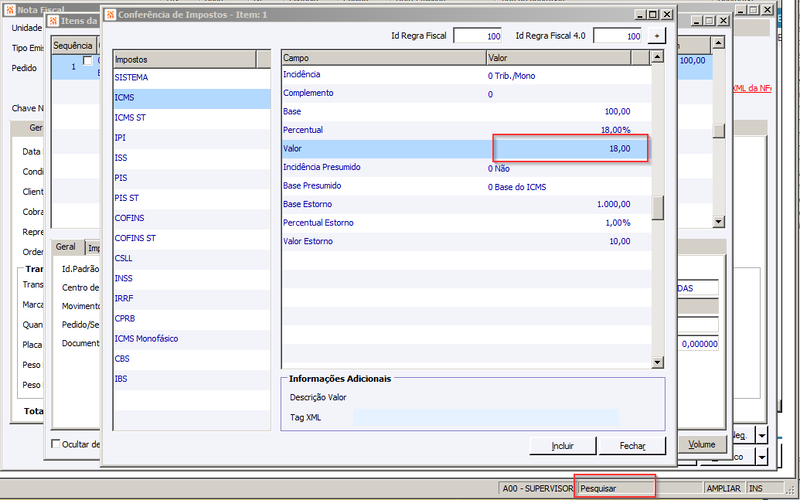Image resolution: width=800 pixels, height=500 pixels.
Task: Click the Nota Fiscal window icon
Action: (10, 10)
